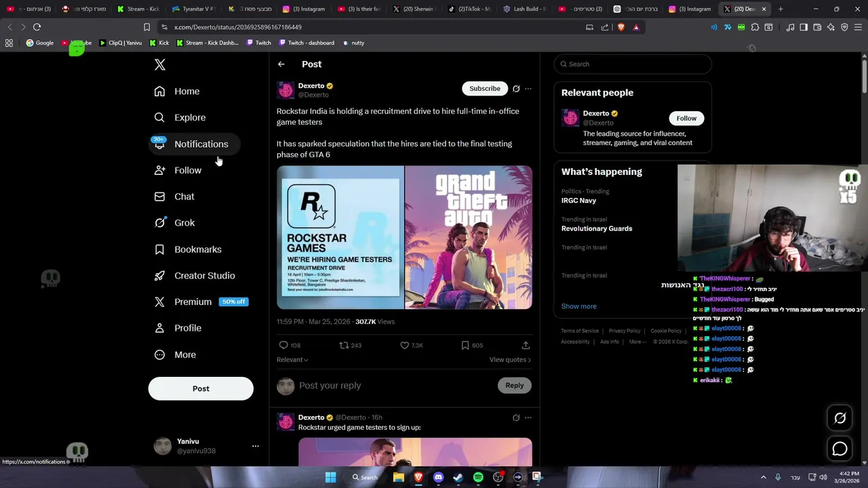Open File Explorer from the taskbar
Viewport: 868px width, 488px height.
click(399, 477)
